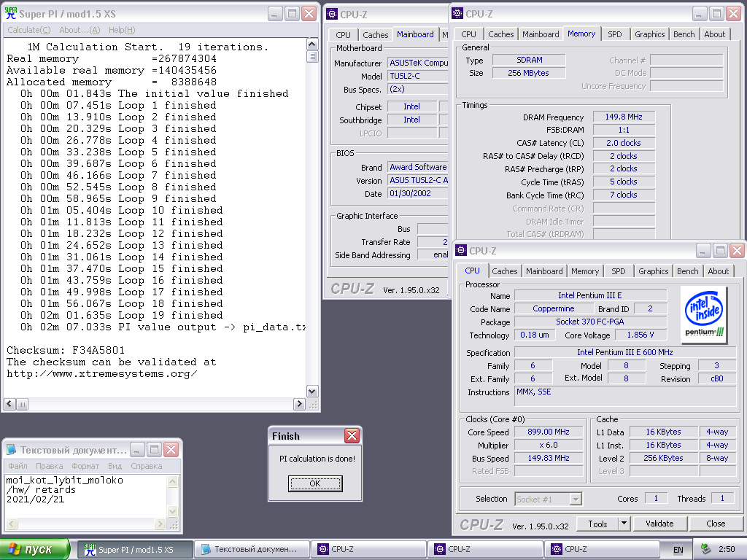This screenshot has height=560, width=747.
Task: Click the Super PI vertical scrollbar thumb
Action: 312,56
